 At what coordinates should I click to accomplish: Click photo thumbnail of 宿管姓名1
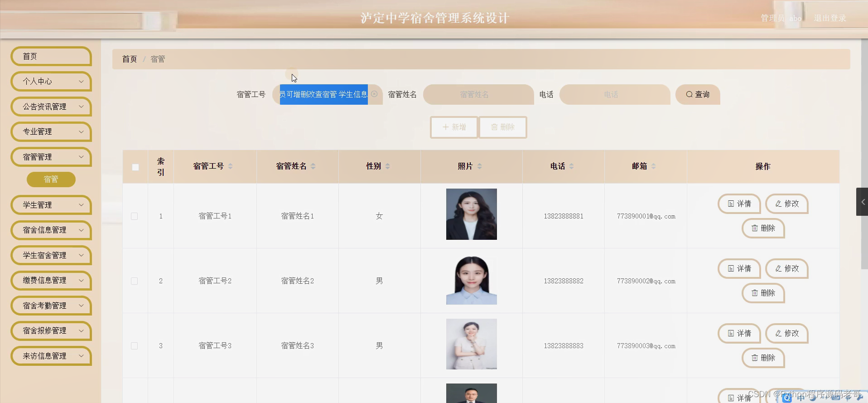click(472, 214)
